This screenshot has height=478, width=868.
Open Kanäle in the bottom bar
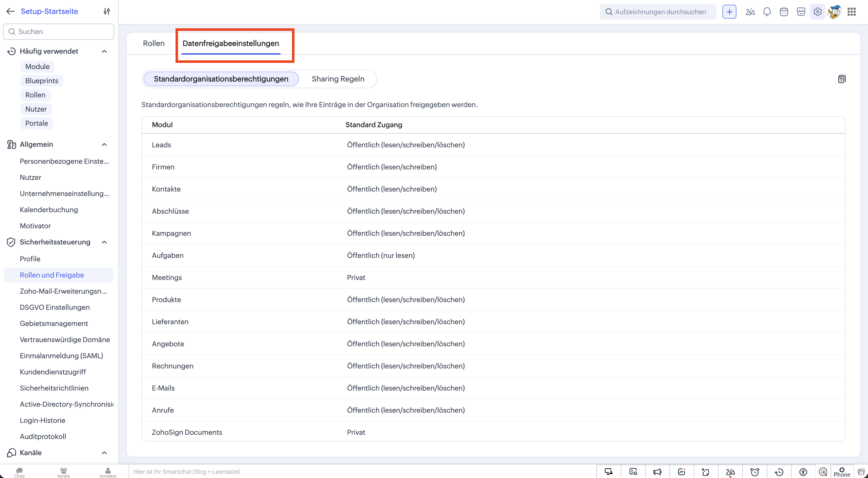click(63, 472)
